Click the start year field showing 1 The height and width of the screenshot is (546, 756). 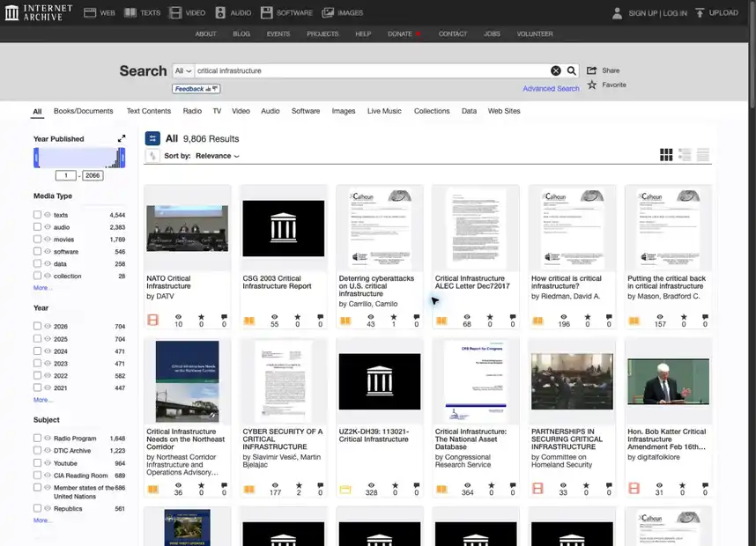(65, 175)
